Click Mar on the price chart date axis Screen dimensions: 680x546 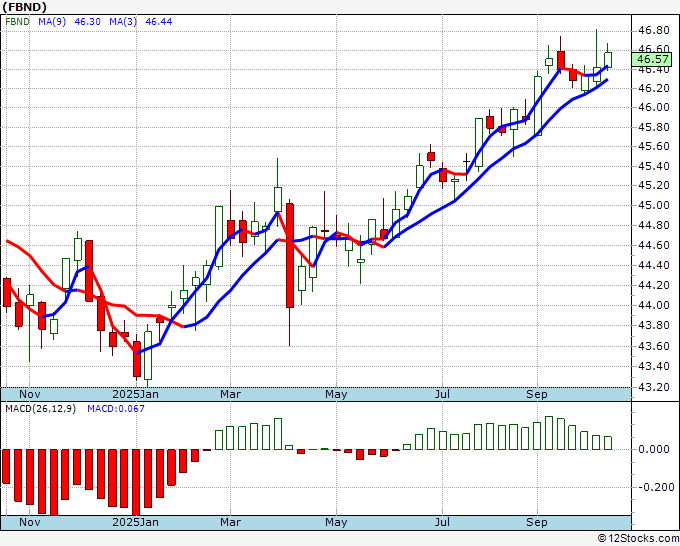[230, 394]
